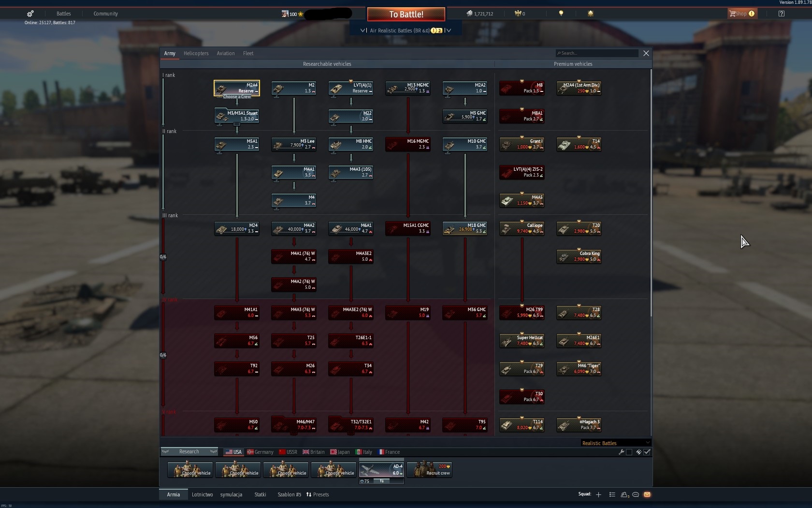This screenshot has width=812, height=508.
Task: Switch to the Aviation tab
Action: tap(226, 53)
